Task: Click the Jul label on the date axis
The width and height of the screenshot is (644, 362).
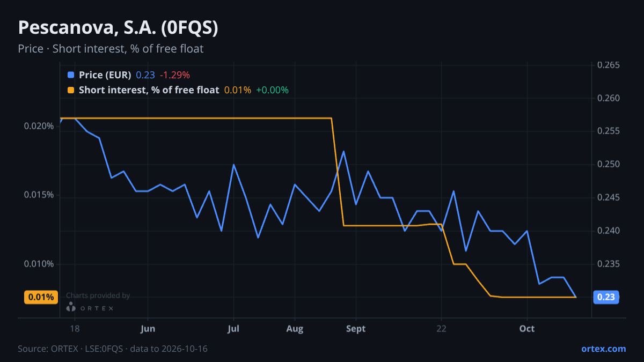Action: 233,329
